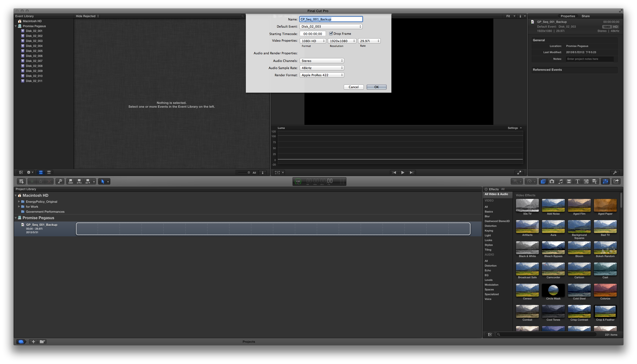
Task: Open the Render Format dropdown
Action: point(322,75)
